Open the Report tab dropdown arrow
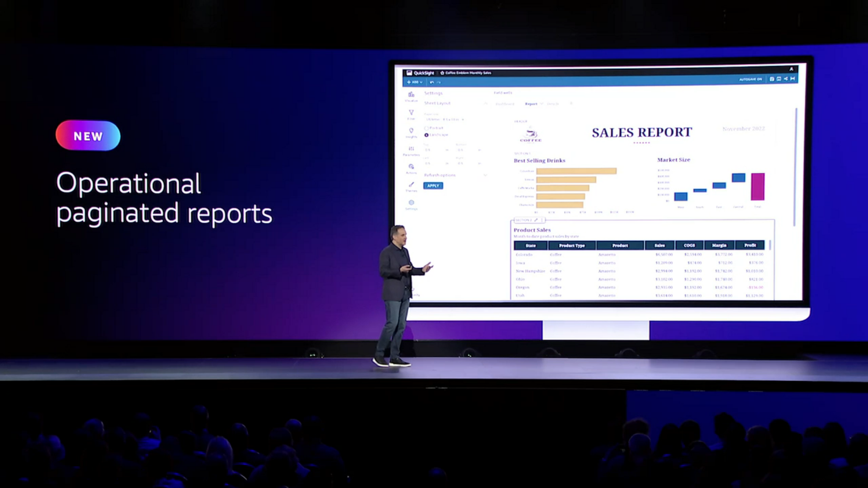Image resolution: width=868 pixels, height=488 pixels. point(542,104)
